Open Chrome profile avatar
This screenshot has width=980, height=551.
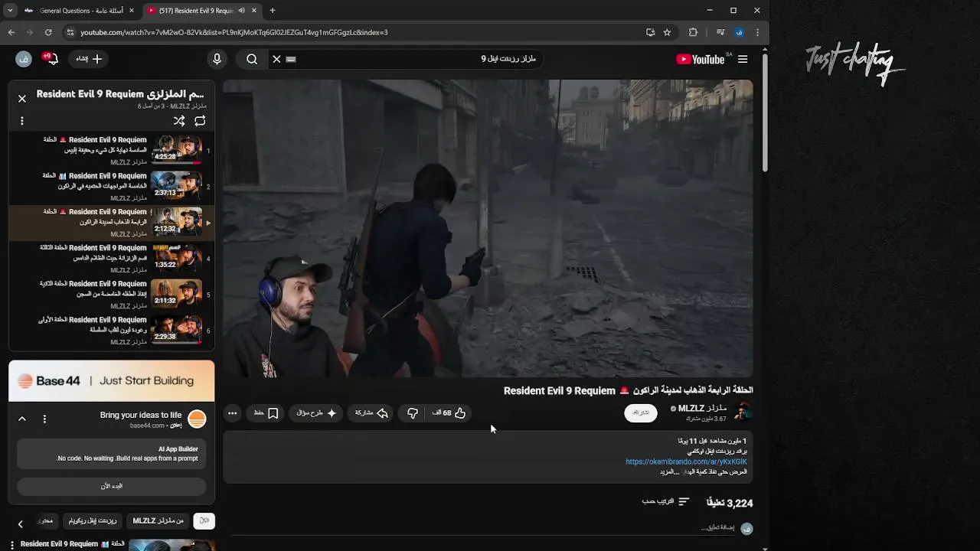point(739,32)
